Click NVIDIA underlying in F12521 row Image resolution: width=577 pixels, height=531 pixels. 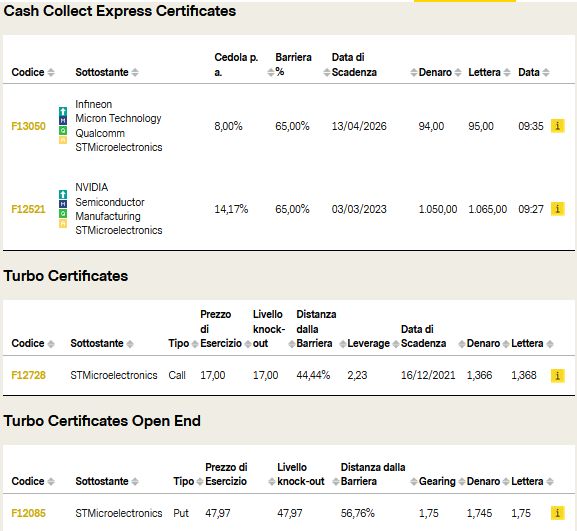pos(92,187)
